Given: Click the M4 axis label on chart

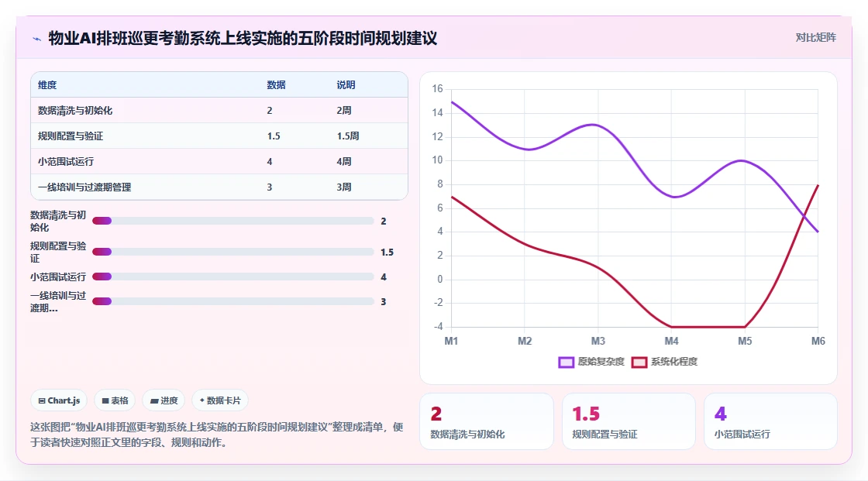Looking at the screenshot, I should click(x=671, y=341).
